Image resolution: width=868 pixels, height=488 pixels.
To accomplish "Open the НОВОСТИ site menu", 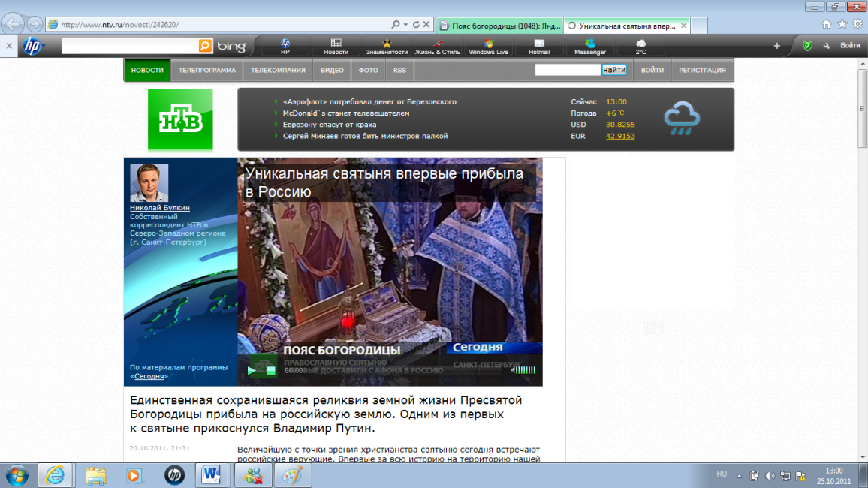I will coord(147,71).
